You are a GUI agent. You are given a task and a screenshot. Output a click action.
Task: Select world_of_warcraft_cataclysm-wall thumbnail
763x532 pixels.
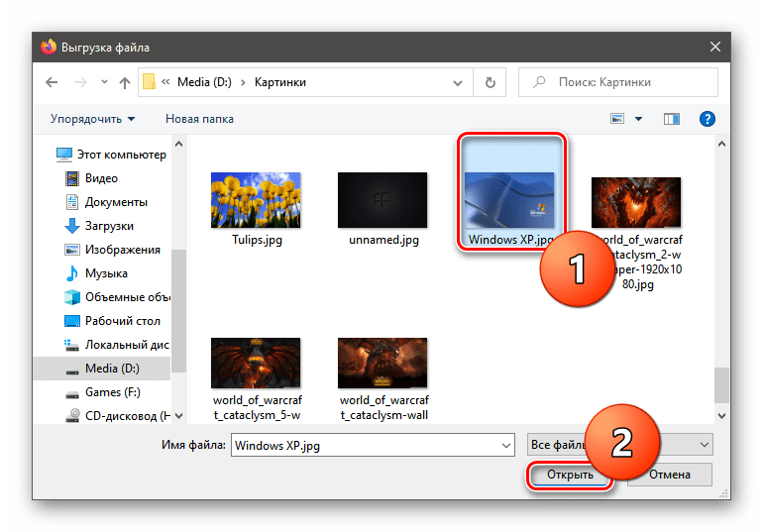point(382,364)
